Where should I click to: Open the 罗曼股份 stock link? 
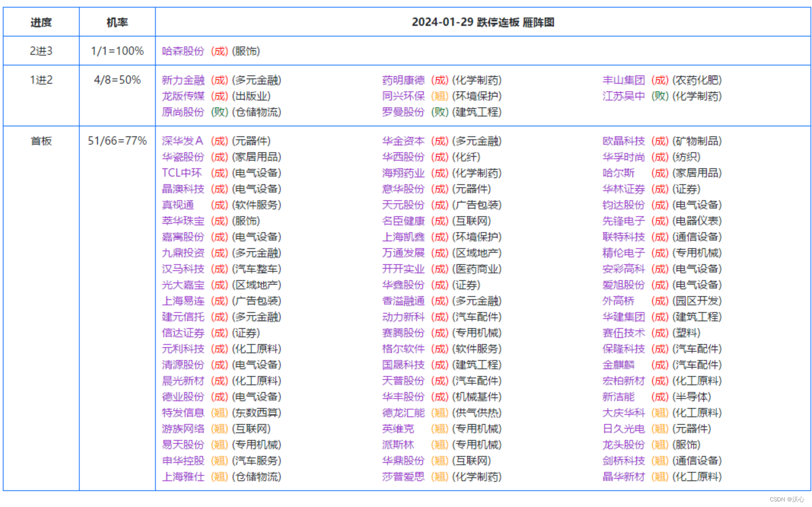pyautogui.click(x=403, y=112)
